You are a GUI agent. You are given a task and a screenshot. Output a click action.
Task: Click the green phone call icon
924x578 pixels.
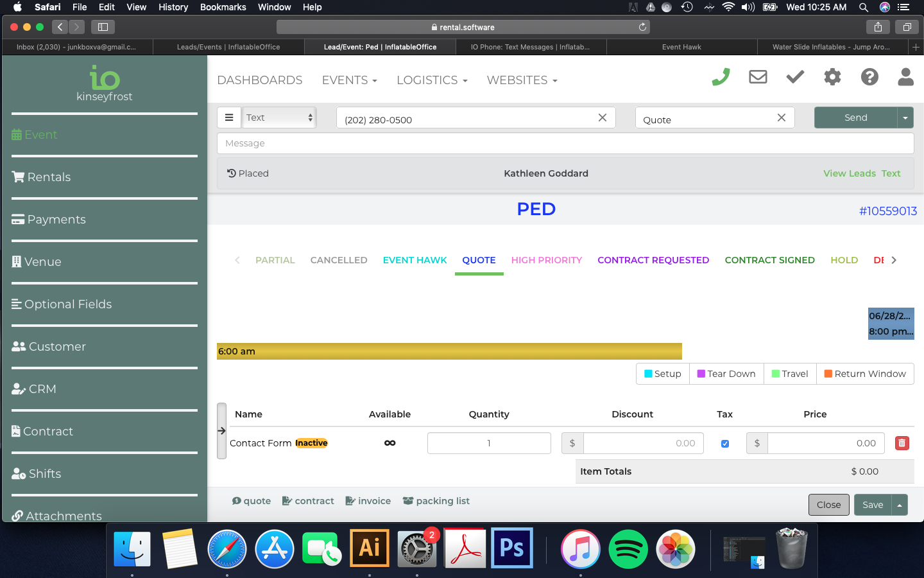pyautogui.click(x=721, y=77)
